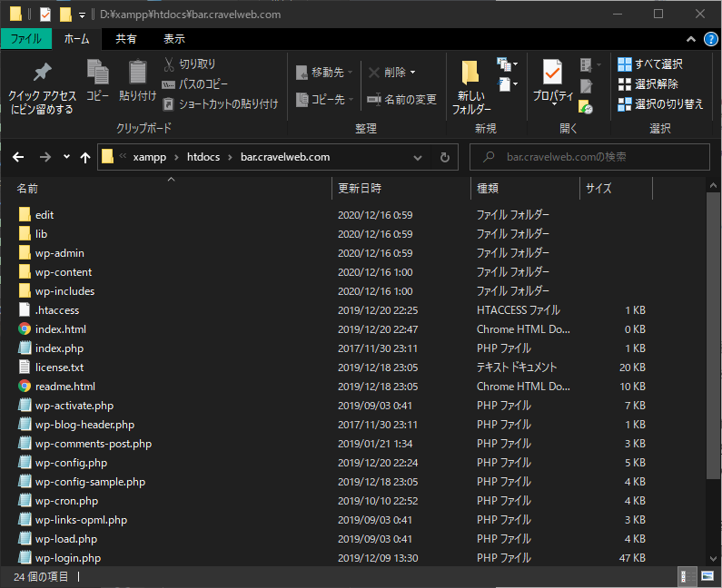Expand the htdocs breadcrumb chevron
The height and width of the screenshot is (588, 722).
231,157
